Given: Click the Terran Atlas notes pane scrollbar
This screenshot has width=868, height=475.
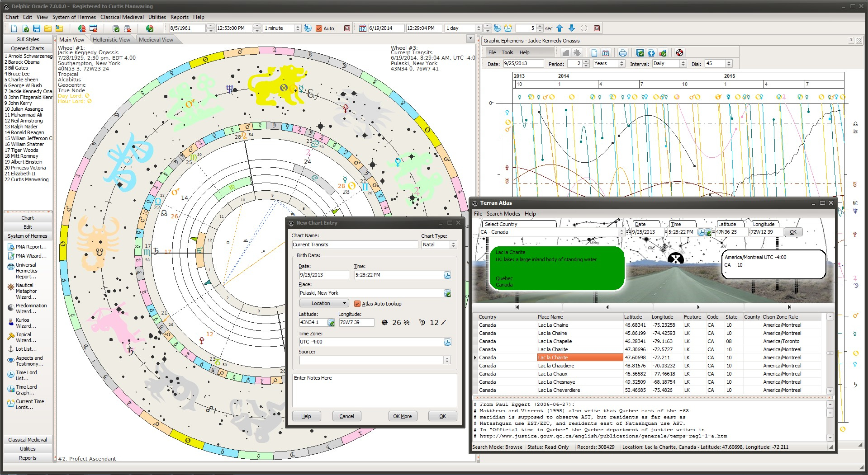Looking at the screenshot, I should point(830,421).
